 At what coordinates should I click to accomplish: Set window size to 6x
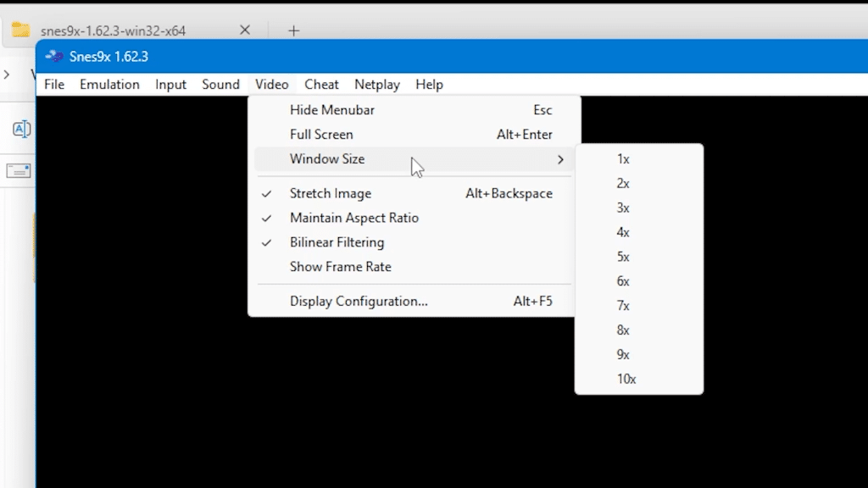tap(639, 281)
